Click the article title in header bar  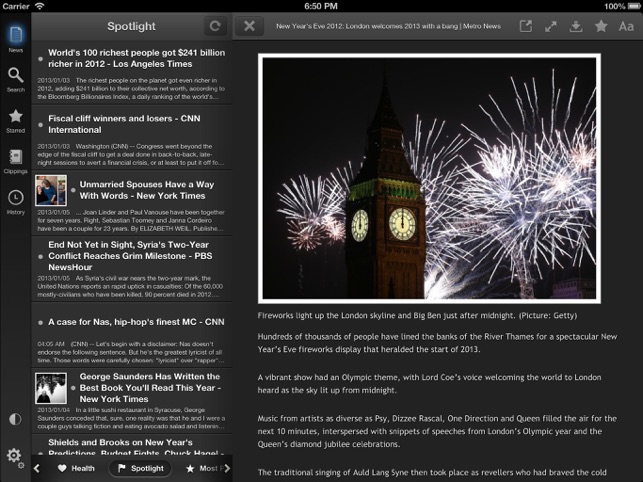[388, 26]
